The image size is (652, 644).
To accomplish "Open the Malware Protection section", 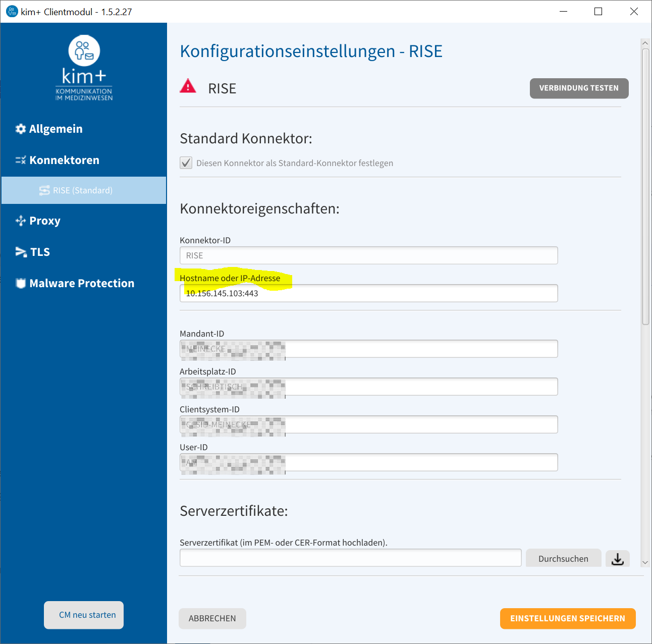I will [75, 284].
